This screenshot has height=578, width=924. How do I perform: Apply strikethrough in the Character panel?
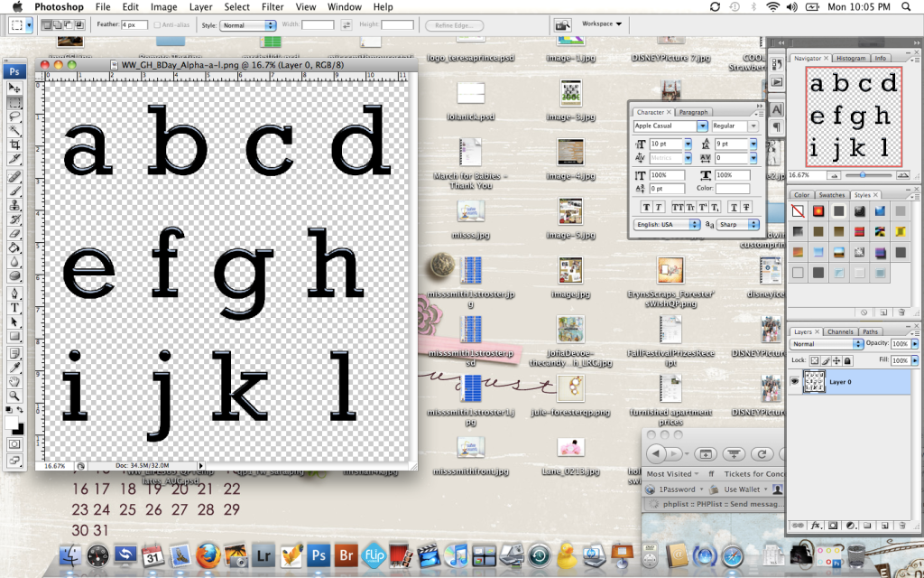[745, 207]
